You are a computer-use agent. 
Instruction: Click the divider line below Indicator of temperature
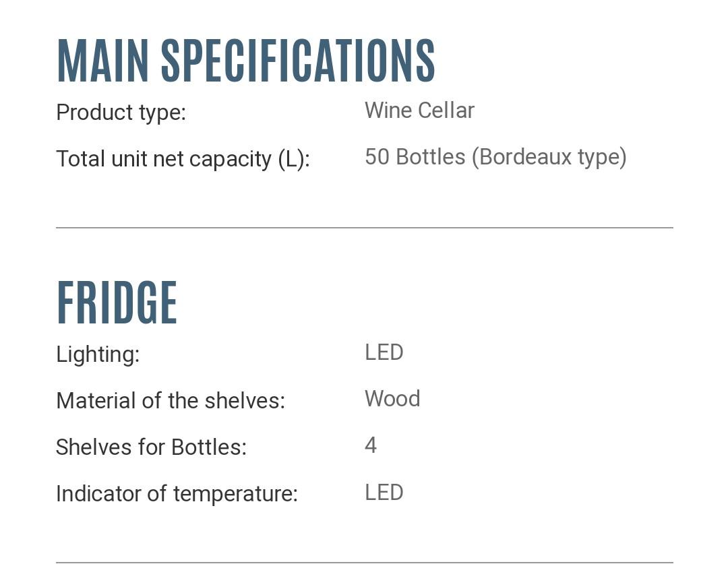tap(364, 562)
